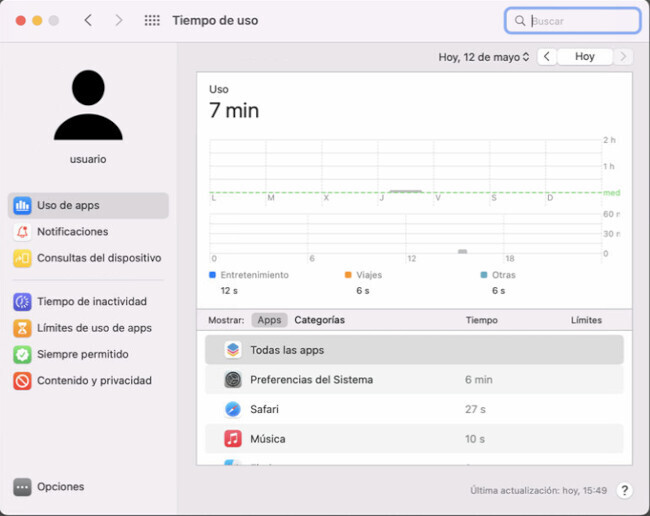Click the Límites de uso de apps hourglass icon
The height and width of the screenshot is (516, 650).
(22, 328)
